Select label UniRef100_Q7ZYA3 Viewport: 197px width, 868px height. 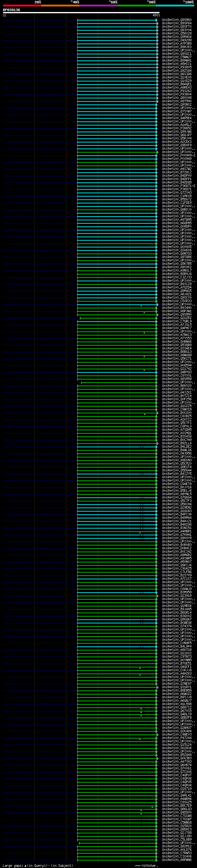point(176,192)
